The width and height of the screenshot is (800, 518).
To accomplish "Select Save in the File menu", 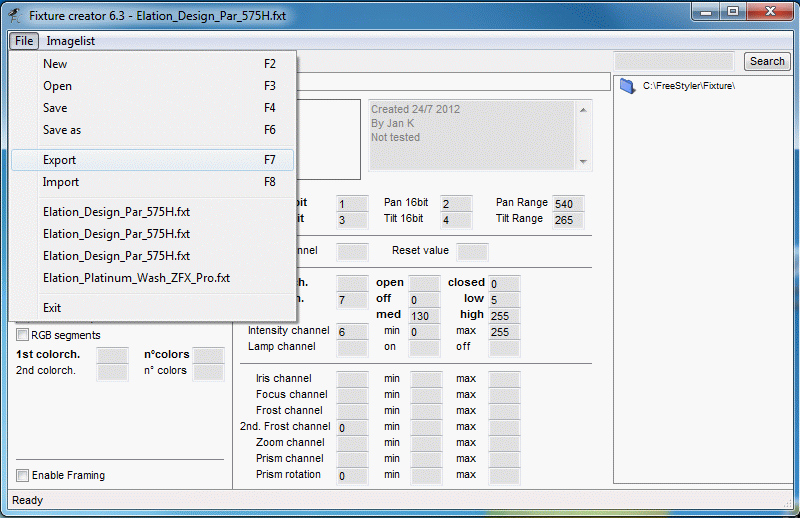I will tap(153, 108).
